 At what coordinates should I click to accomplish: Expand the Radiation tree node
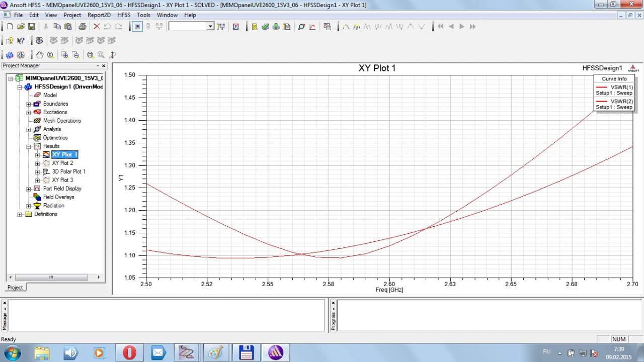[x=29, y=206]
